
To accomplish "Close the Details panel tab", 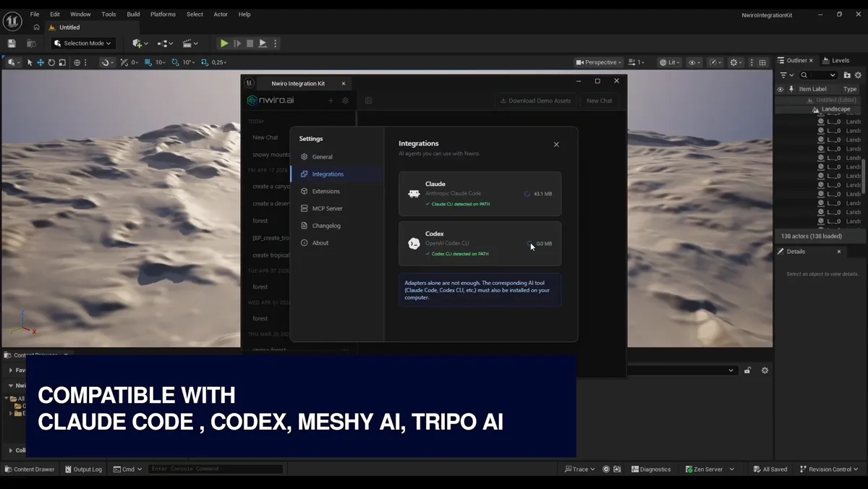I will (x=839, y=252).
